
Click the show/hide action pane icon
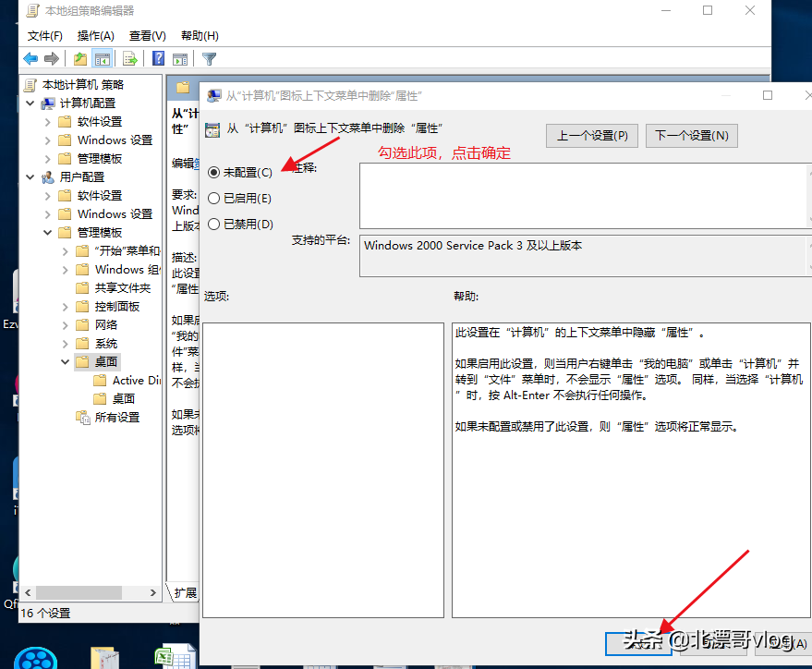coord(180,59)
